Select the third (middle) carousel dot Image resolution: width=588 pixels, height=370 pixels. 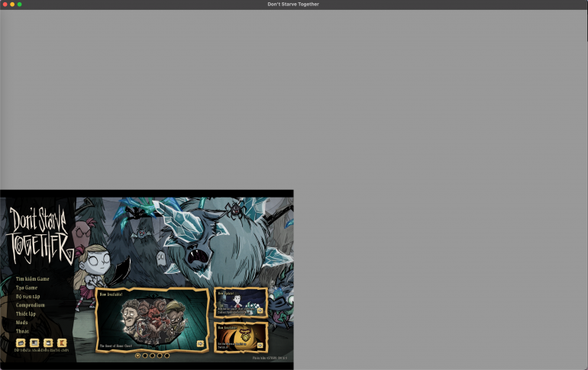[152, 356]
